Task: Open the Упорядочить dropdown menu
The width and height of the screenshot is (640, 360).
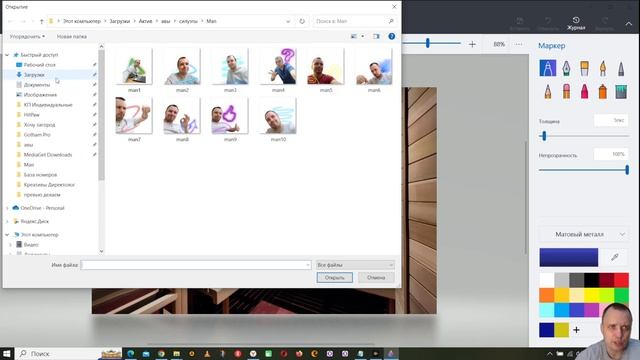Action: pos(27,36)
